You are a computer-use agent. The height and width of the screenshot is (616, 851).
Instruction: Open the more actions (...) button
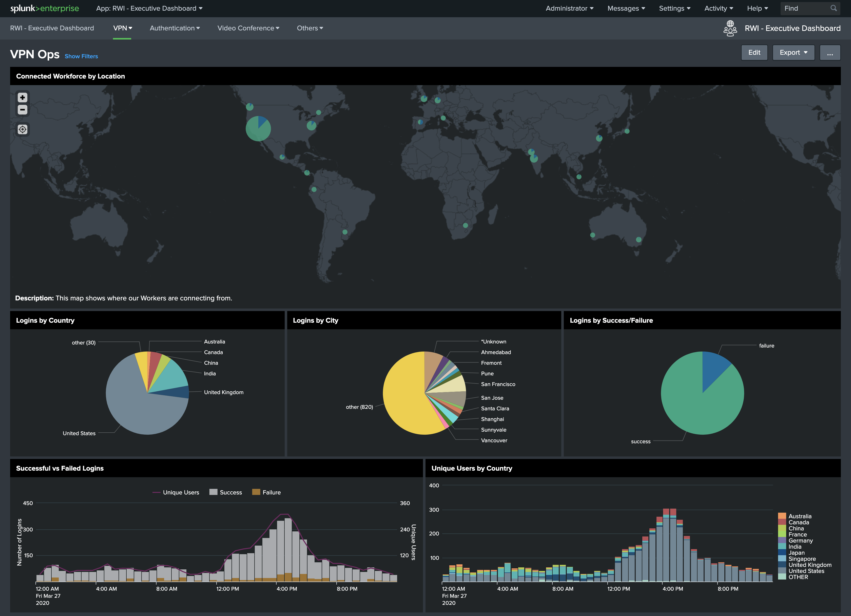(x=830, y=52)
